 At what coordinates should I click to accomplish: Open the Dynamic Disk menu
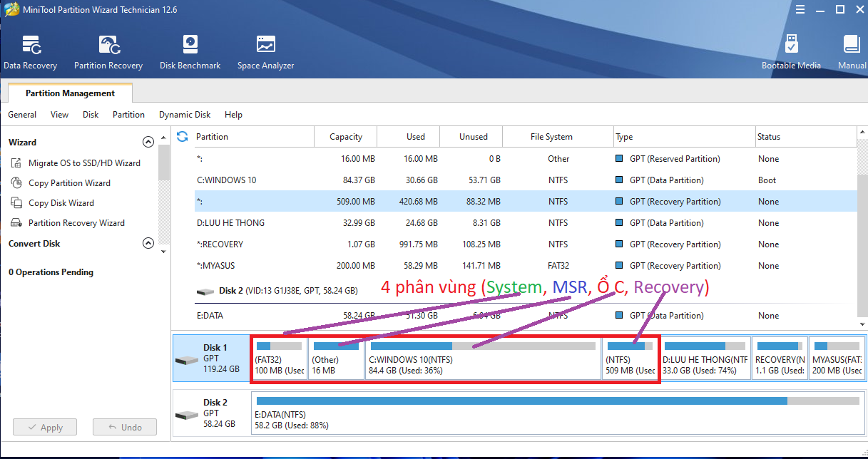[x=185, y=115]
